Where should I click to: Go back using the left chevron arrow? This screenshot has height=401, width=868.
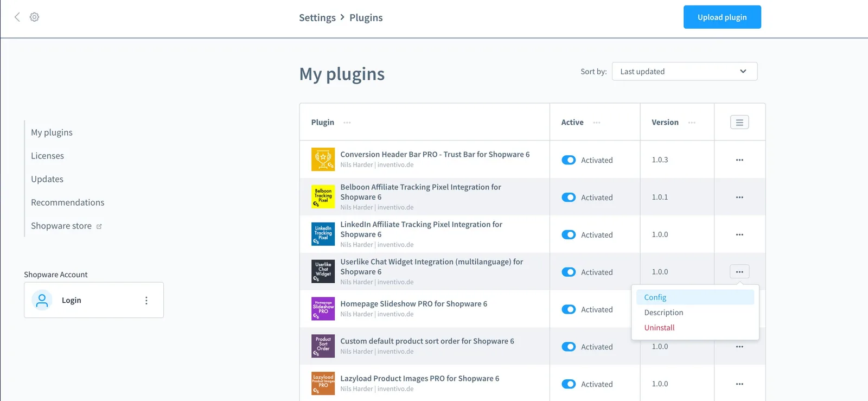pos(17,17)
